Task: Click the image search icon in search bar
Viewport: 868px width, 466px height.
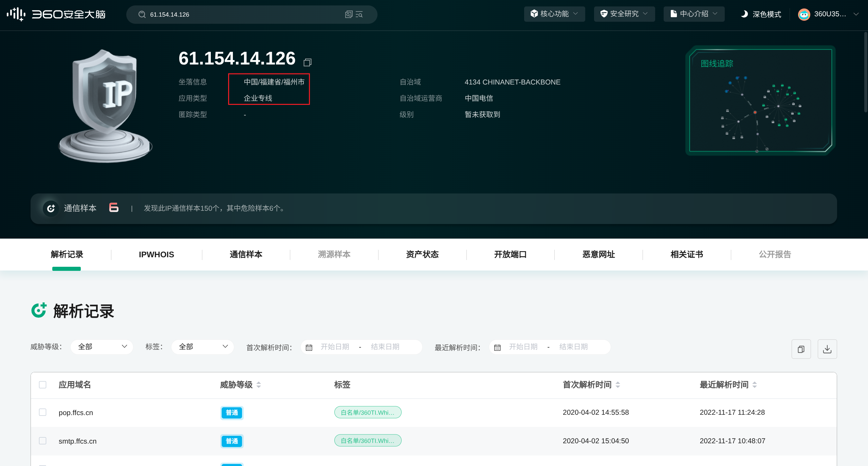Action: point(349,14)
